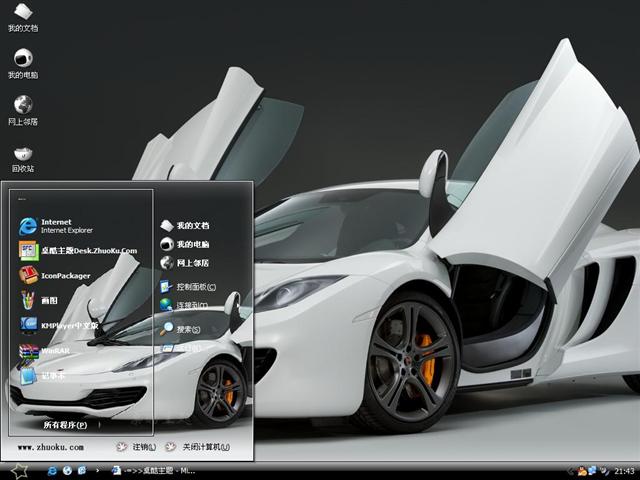Expand 所有程序(P) all programs list

[x=64, y=425]
